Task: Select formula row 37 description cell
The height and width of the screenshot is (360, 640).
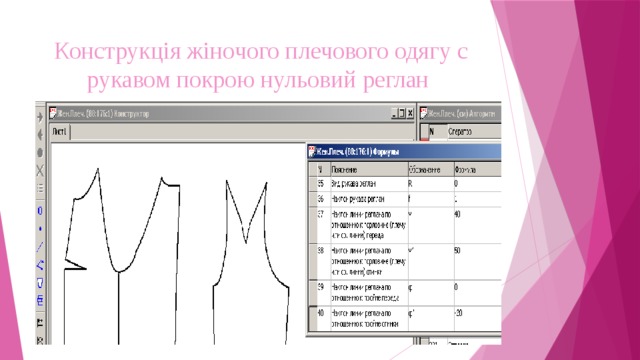Action: click(x=369, y=225)
